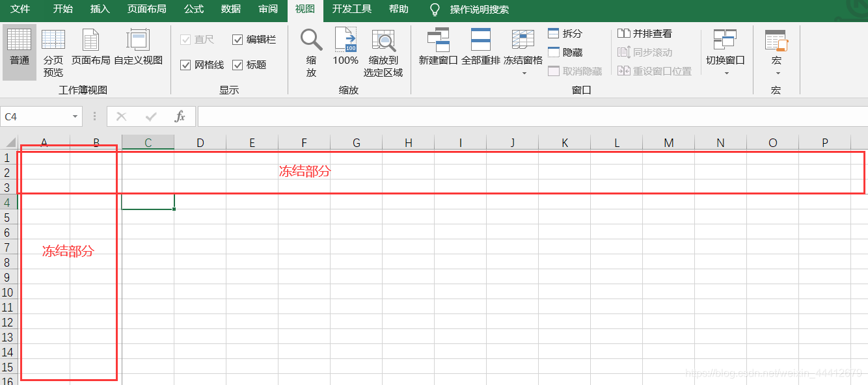Select column P header
Screen dimensions: 868x385
coord(825,142)
